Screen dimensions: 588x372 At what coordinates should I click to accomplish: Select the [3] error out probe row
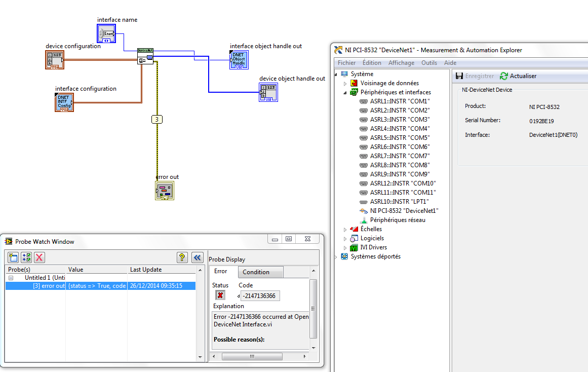100,286
